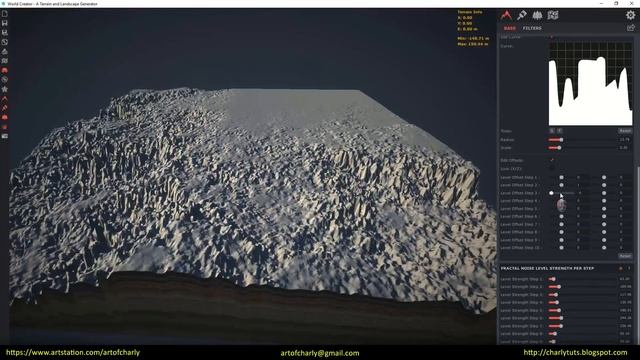Image resolution: width=640 pixels, height=360 pixels.
Task: Click the save disk icon in left toolbar
Action: pos(4,23)
